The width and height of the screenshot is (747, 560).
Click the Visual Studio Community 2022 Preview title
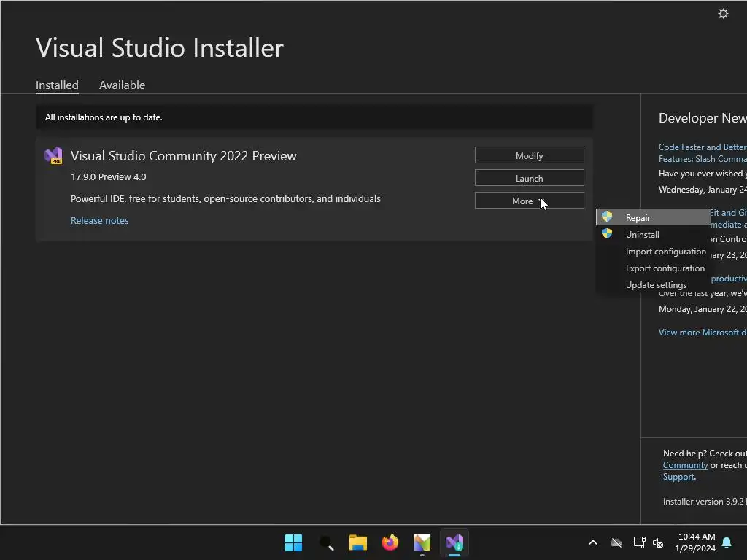pyautogui.click(x=183, y=156)
